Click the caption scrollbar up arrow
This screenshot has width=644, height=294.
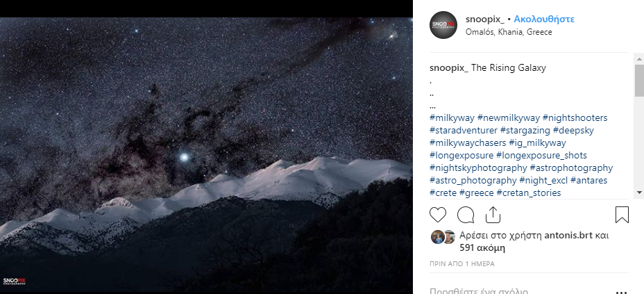(x=639, y=57)
